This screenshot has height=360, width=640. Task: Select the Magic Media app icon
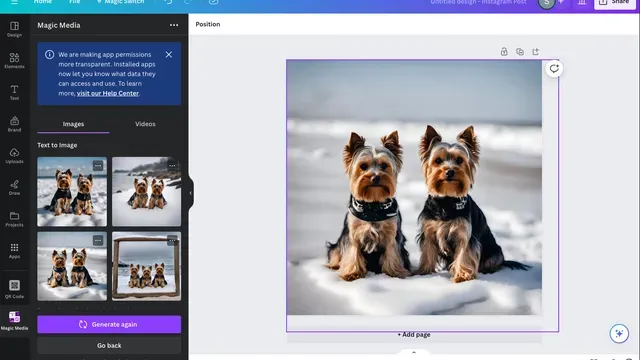click(x=14, y=320)
